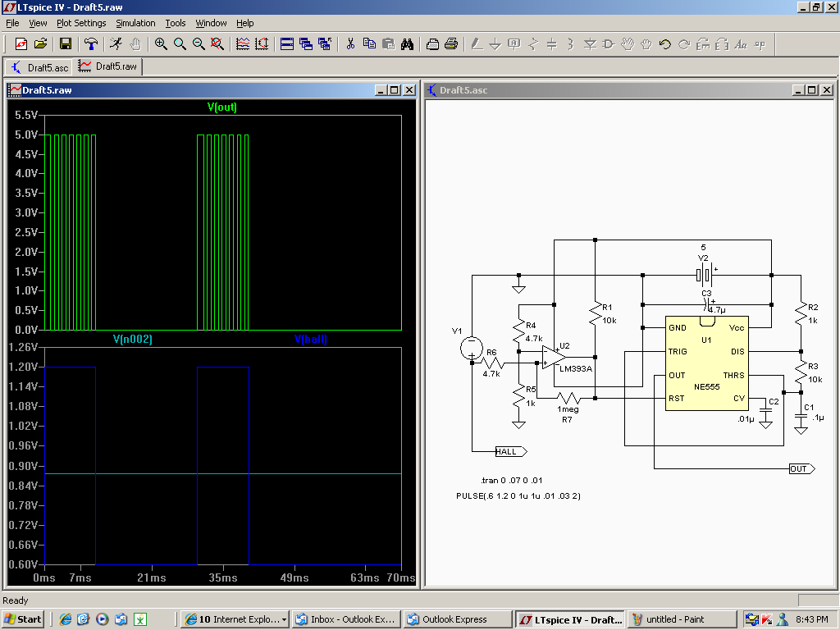The image size is (840, 630).
Task: Click the V(n002) trace label
Action: 132,339
